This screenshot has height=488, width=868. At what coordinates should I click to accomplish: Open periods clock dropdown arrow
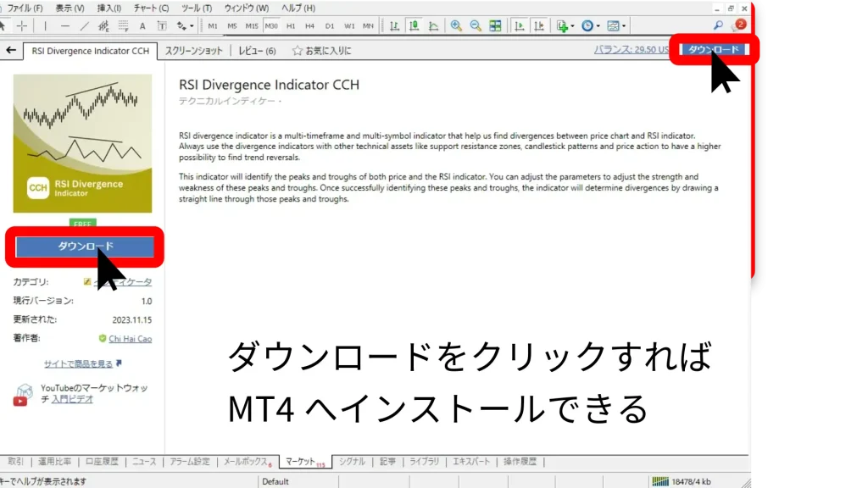[x=598, y=26]
